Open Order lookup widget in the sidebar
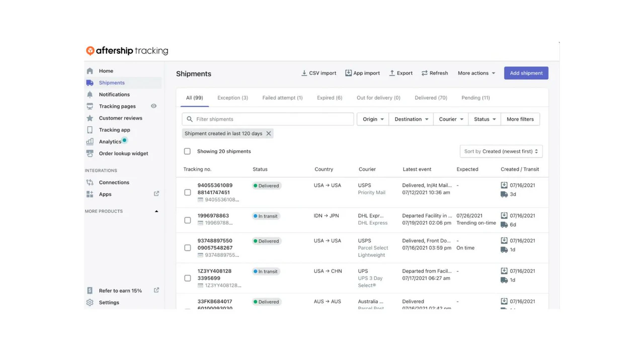The image size is (644, 362). point(123,153)
